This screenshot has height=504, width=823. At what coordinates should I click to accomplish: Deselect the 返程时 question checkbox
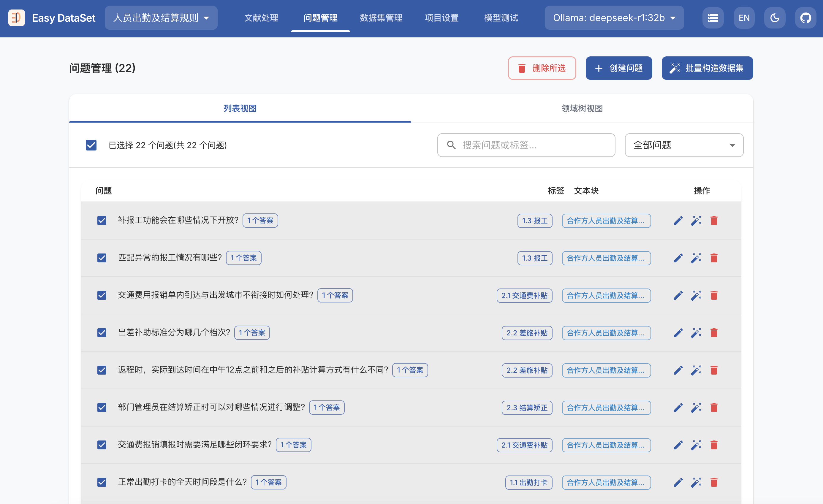point(102,370)
